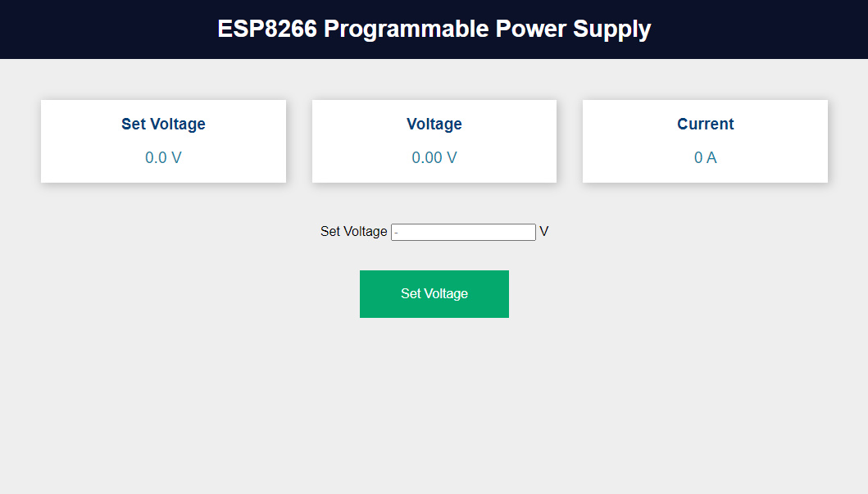Select the Current card title

[705, 125]
